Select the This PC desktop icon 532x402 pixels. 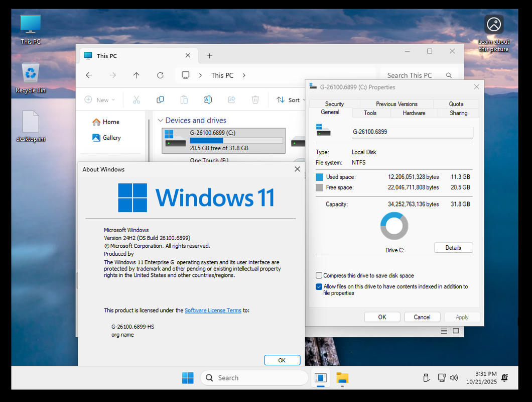[x=31, y=30]
